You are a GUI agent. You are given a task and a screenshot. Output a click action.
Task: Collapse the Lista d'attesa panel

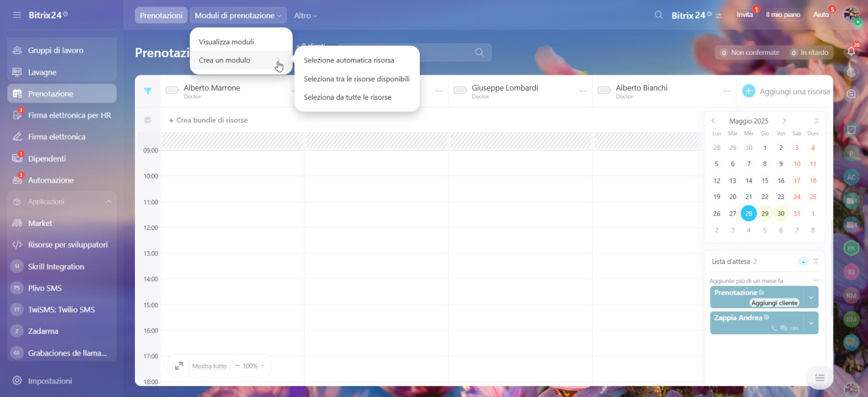click(816, 261)
